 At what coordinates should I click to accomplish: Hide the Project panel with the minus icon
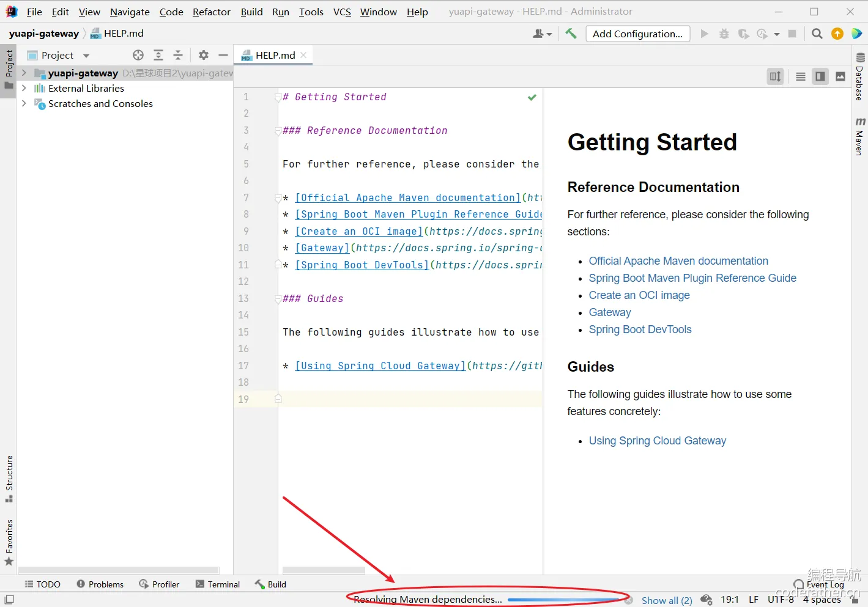click(x=223, y=55)
